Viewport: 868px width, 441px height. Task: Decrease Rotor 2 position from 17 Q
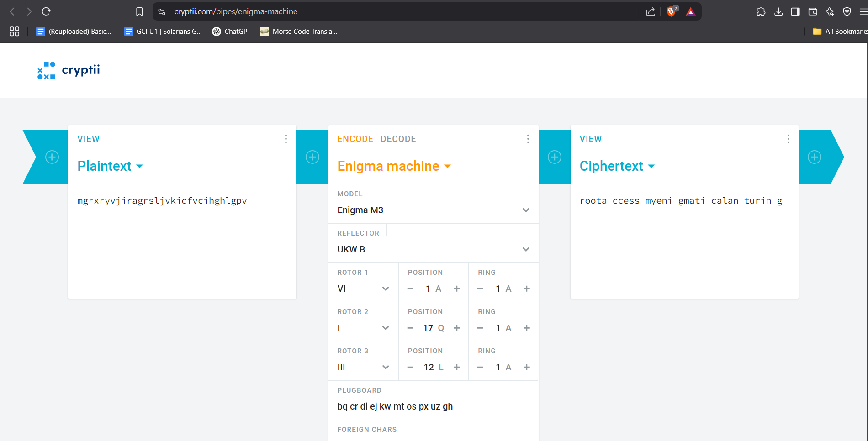tap(410, 328)
